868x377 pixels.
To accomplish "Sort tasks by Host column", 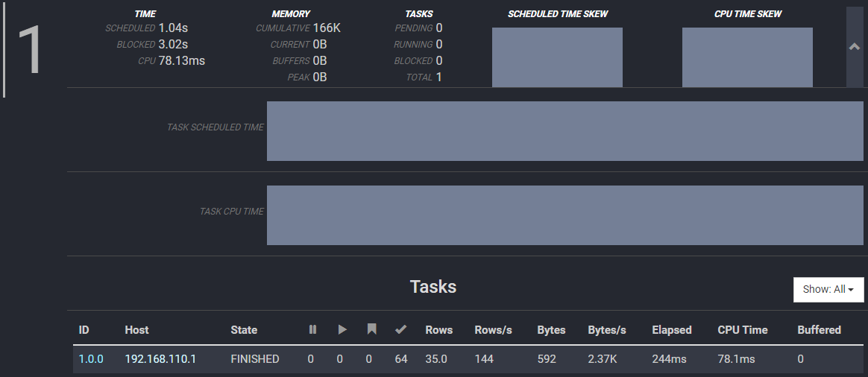I will [x=136, y=330].
